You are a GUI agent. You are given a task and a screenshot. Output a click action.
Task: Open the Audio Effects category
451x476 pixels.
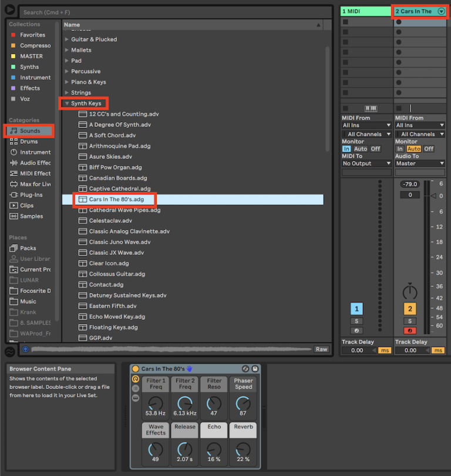(30, 163)
